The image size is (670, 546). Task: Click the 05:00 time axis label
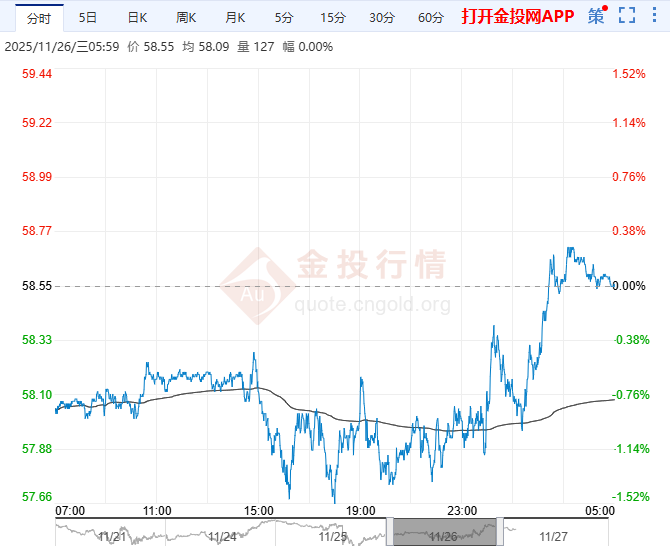(x=600, y=511)
